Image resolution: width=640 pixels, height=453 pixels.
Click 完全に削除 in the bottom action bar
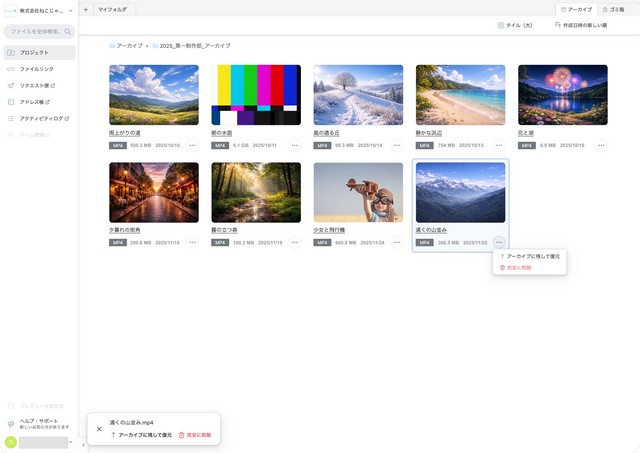pyautogui.click(x=195, y=435)
